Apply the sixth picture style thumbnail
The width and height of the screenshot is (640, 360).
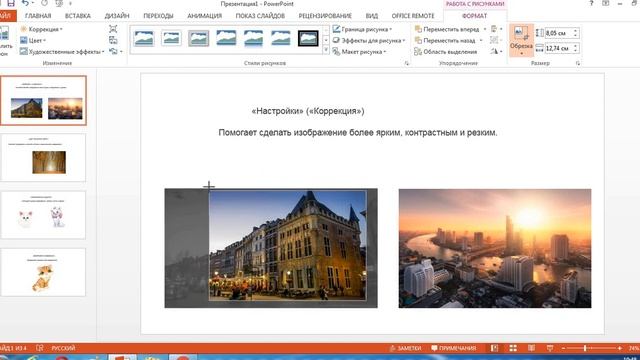coord(280,38)
